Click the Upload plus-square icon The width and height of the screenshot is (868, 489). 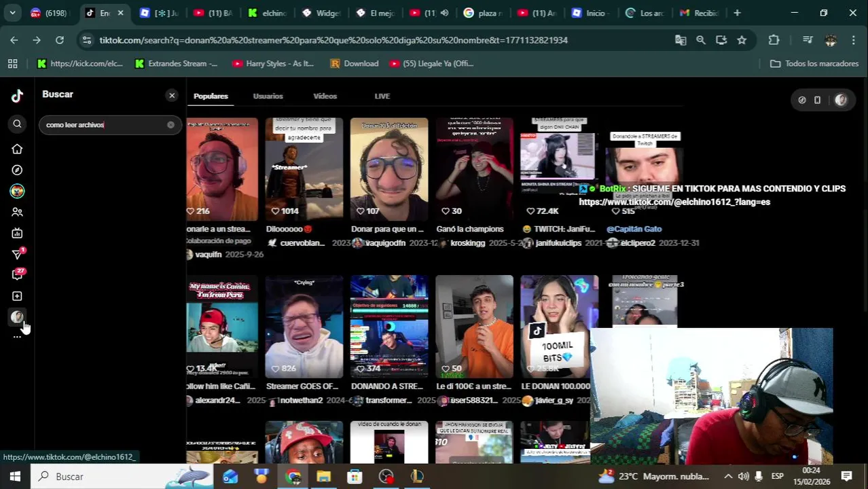(x=17, y=296)
